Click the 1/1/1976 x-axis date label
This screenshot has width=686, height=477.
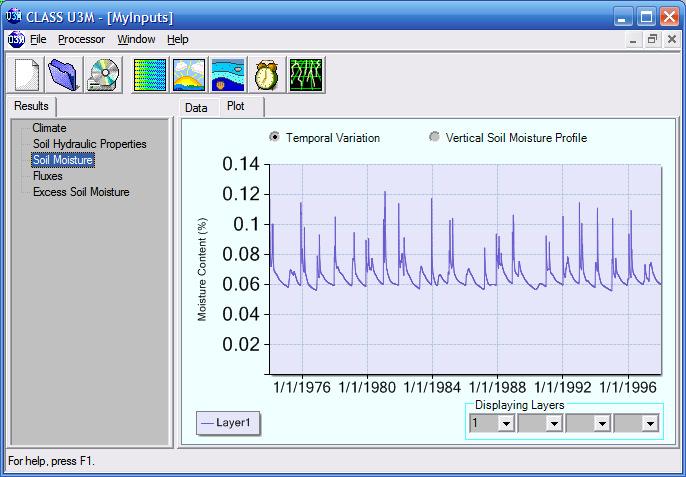click(302, 387)
